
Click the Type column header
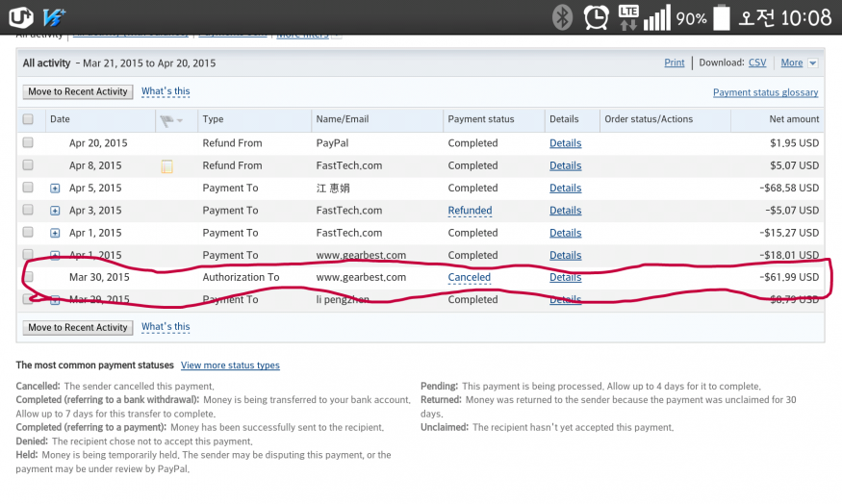tap(213, 119)
